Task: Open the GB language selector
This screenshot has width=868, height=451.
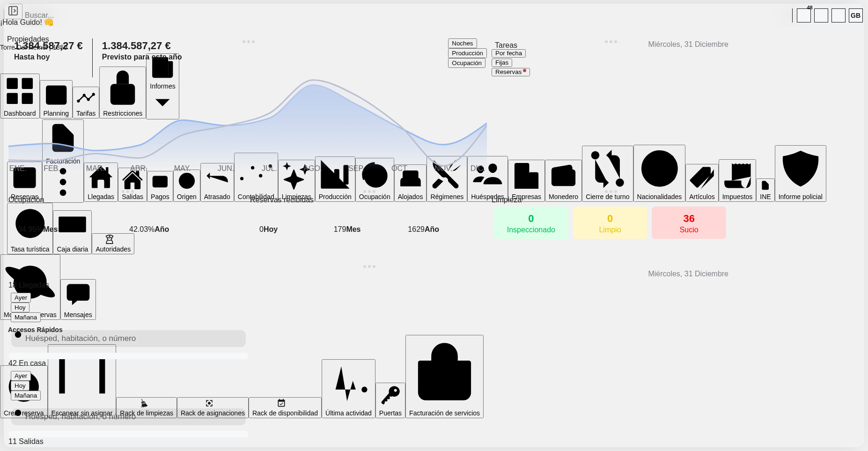Action: 855,15
